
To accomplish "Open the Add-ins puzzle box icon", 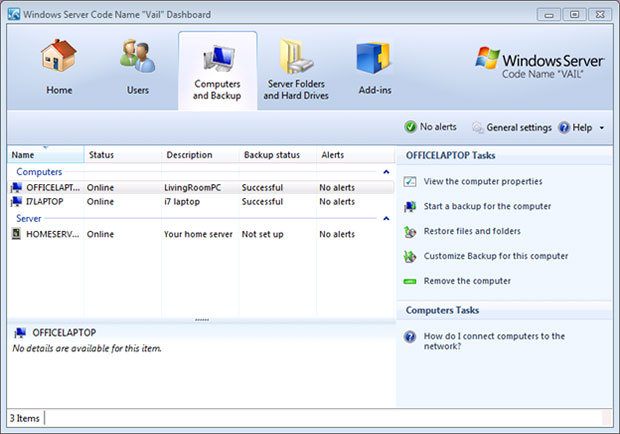I will click(373, 58).
